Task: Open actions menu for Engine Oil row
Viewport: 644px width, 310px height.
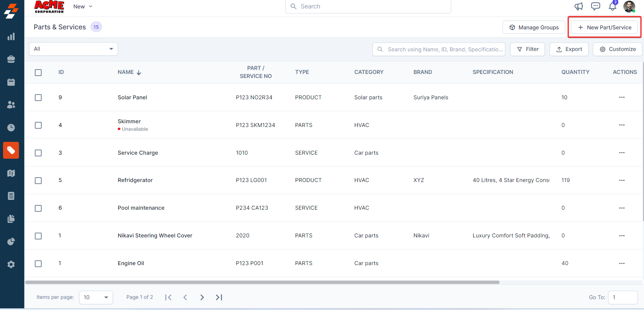Action: tap(622, 263)
